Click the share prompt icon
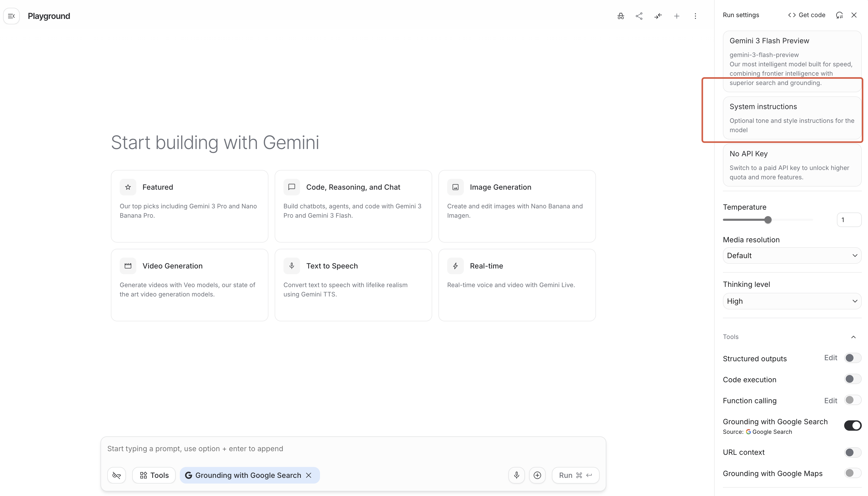 [639, 16]
